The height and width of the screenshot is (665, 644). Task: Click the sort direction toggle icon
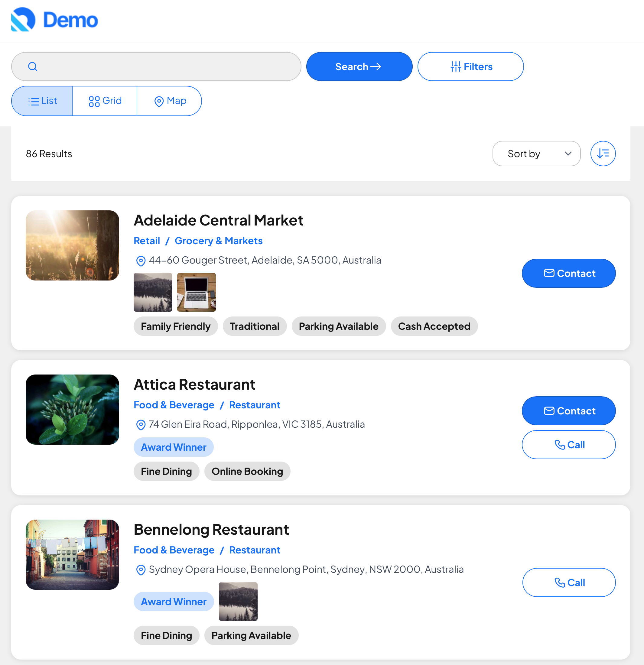(603, 153)
